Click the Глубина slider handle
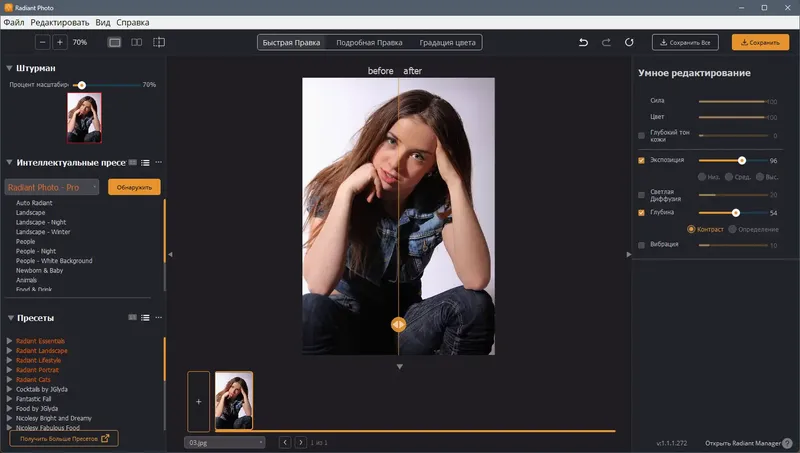Image resolution: width=800 pixels, height=453 pixels. 736,213
